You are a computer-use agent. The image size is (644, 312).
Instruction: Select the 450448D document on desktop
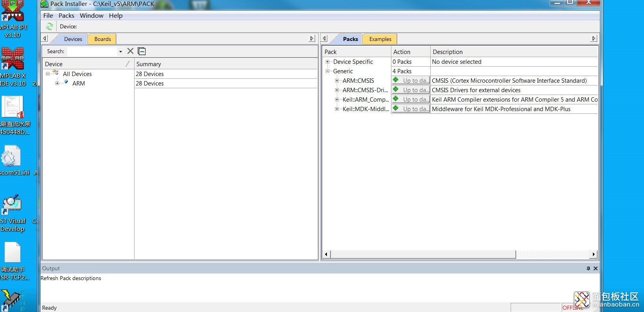pyautogui.click(x=15, y=115)
